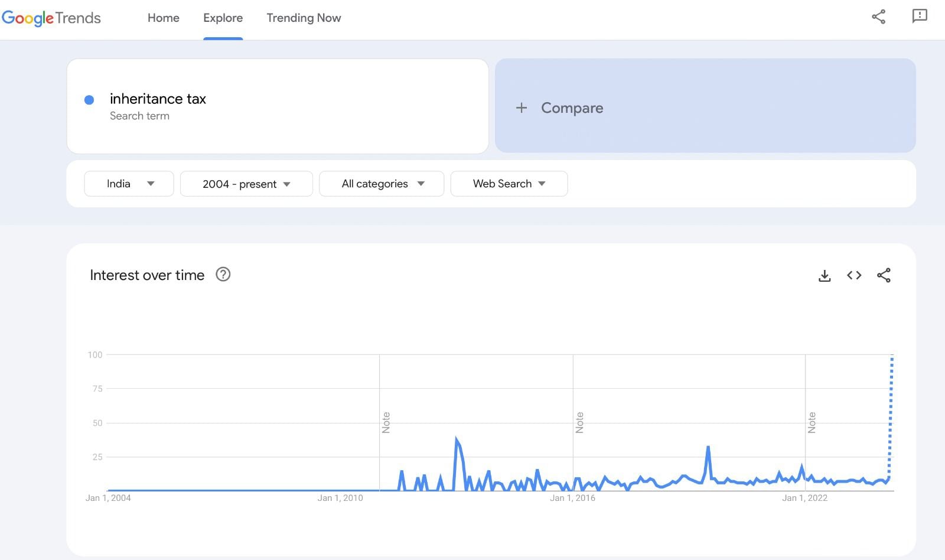The image size is (945, 560).
Task: Open the send feedback icon
Action: point(920,17)
